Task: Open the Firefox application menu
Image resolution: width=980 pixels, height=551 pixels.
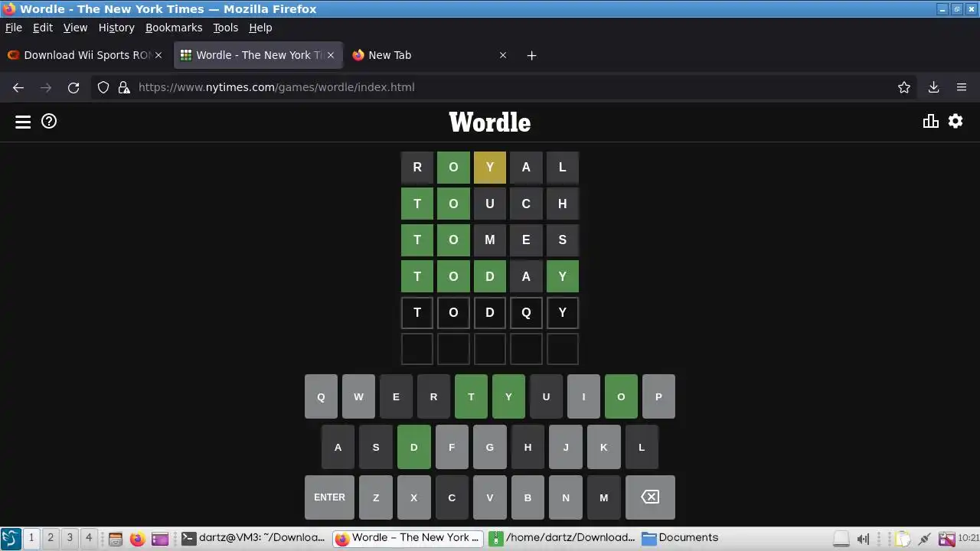Action: point(962,87)
